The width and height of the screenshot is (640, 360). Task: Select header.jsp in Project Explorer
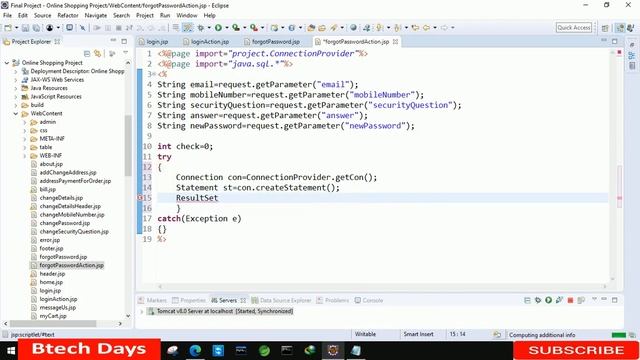(52, 274)
